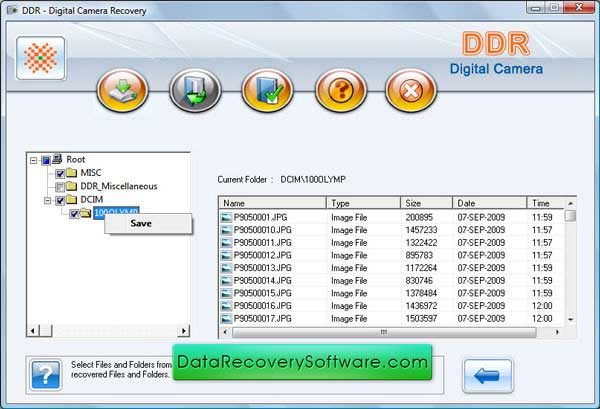Image resolution: width=600 pixels, height=409 pixels.
Task: Sort file list by Date column
Action: point(489,203)
